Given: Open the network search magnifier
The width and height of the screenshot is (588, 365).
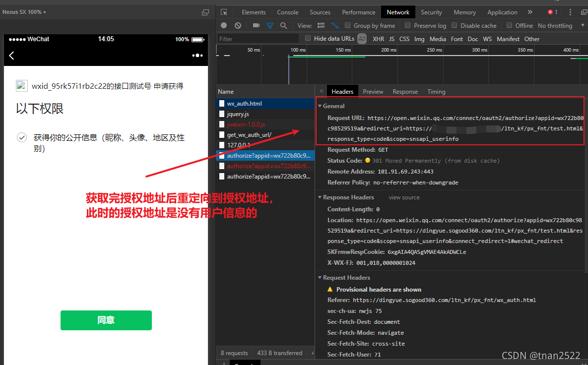Looking at the screenshot, I should tap(283, 25).
